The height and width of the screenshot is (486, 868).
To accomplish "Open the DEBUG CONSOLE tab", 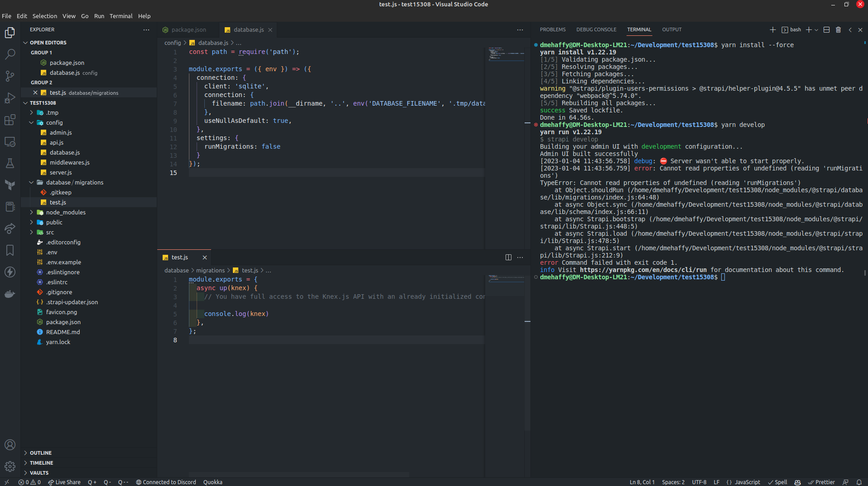I will pos(596,29).
